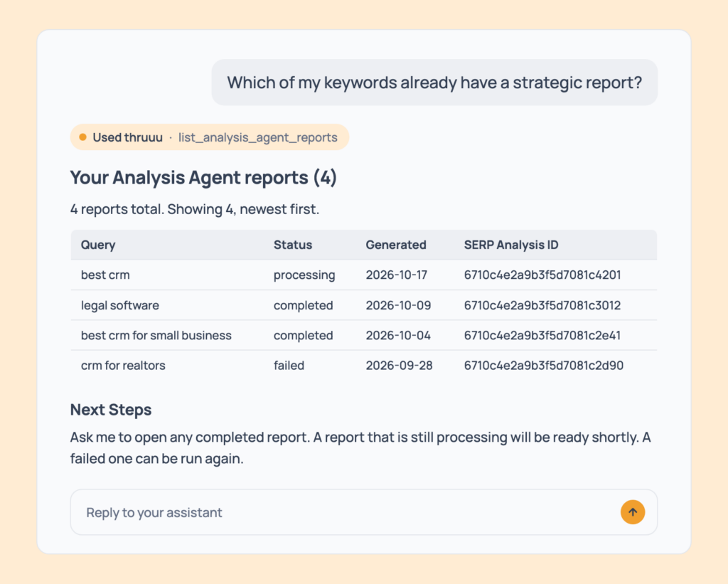Image resolution: width=728 pixels, height=584 pixels.
Task: Select ID 6710c4e2a9b3f5d7081c2d90
Action: pos(544,366)
